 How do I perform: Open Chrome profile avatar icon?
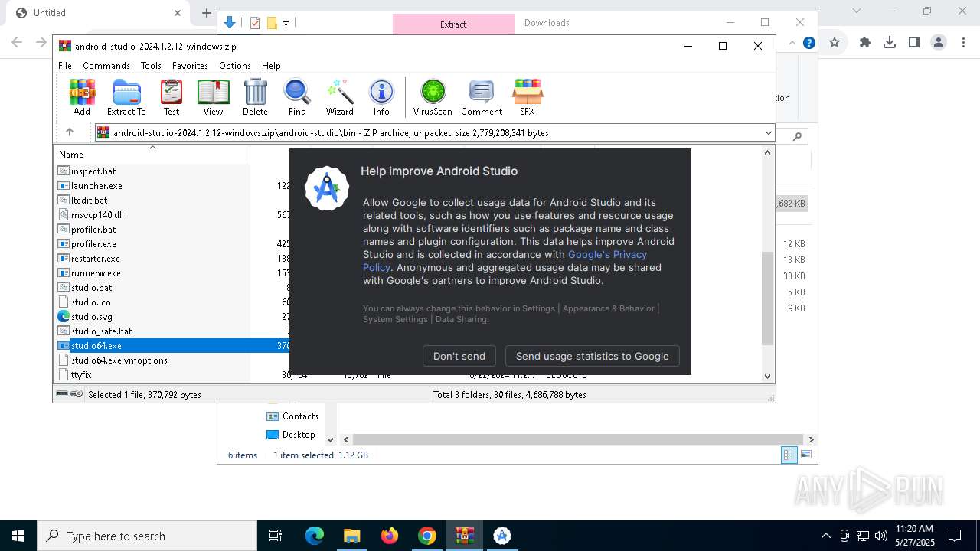939,43
